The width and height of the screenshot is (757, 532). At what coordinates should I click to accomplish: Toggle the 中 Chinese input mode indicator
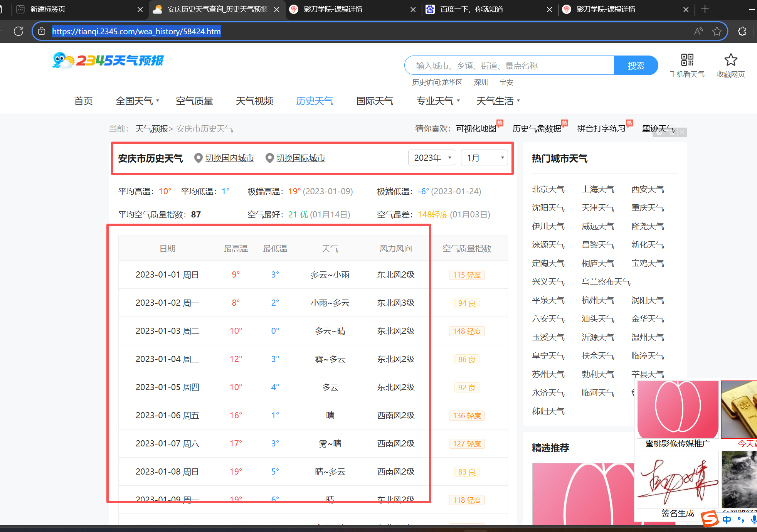727,520
